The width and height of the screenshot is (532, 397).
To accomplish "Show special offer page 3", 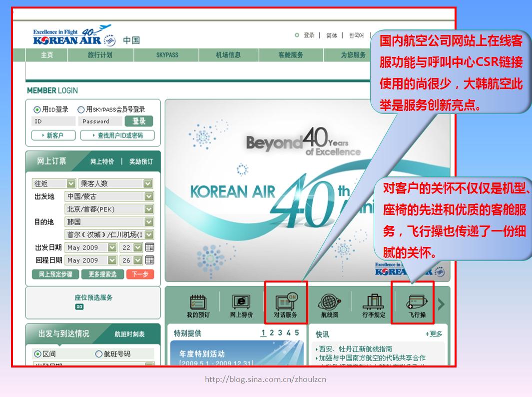I will point(280,333).
